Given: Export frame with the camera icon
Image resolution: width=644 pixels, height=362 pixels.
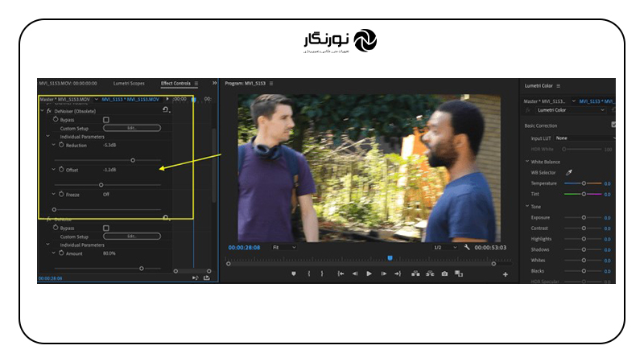Looking at the screenshot, I should tap(444, 274).
